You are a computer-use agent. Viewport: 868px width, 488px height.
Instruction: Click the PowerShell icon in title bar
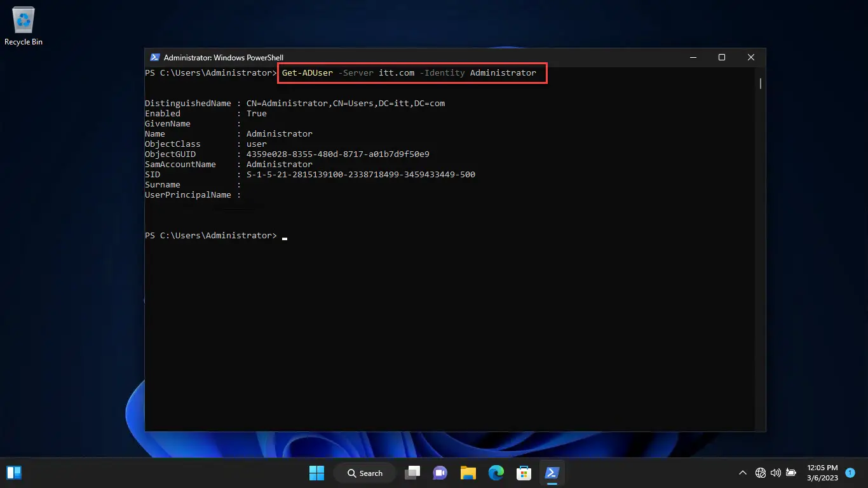click(x=154, y=57)
